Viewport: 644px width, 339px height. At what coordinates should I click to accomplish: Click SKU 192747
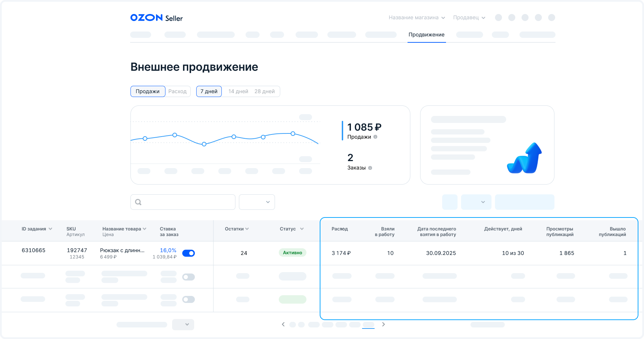(x=77, y=250)
